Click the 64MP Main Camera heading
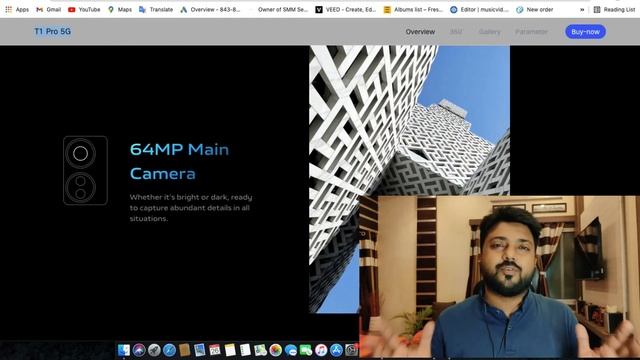The height and width of the screenshot is (360, 640). [180, 161]
